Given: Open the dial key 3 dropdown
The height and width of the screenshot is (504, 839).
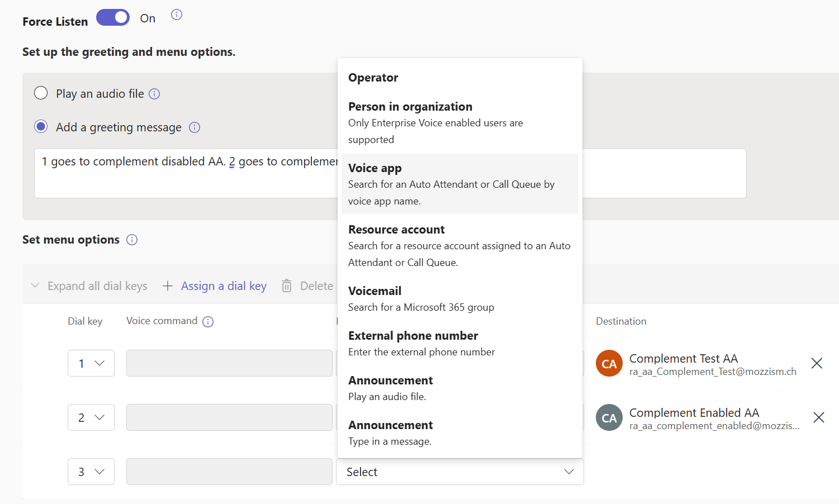Looking at the screenshot, I should (x=91, y=472).
